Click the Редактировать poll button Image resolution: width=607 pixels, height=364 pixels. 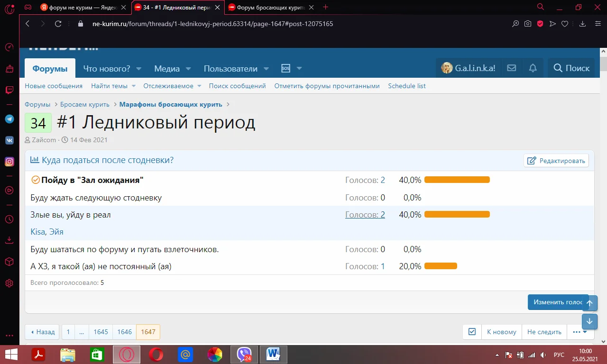[x=556, y=160]
